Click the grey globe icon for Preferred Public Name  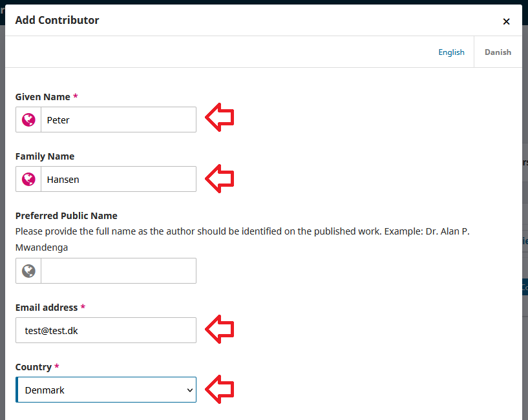(x=28, y=271)
